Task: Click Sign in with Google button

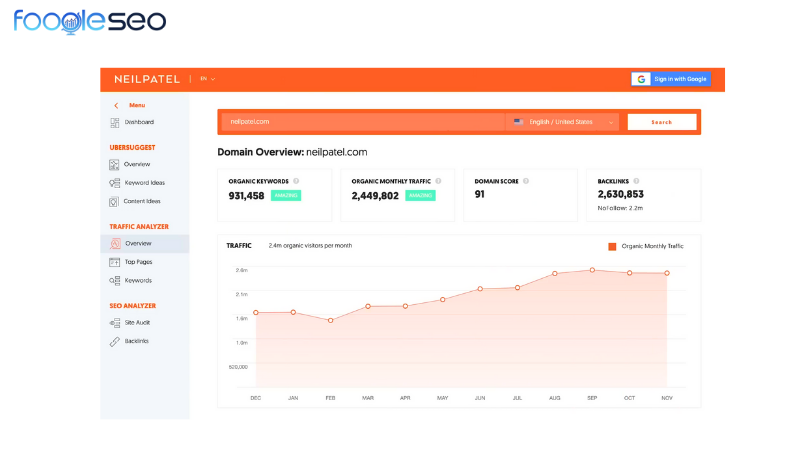Action: point(670,79)
